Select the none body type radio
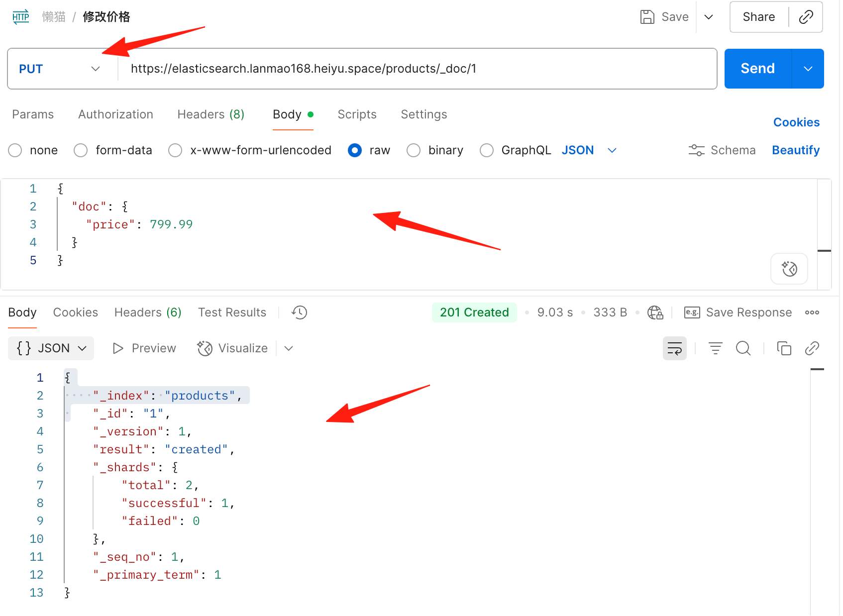This screenshot has height=616, width=843. tap(15, 150)
